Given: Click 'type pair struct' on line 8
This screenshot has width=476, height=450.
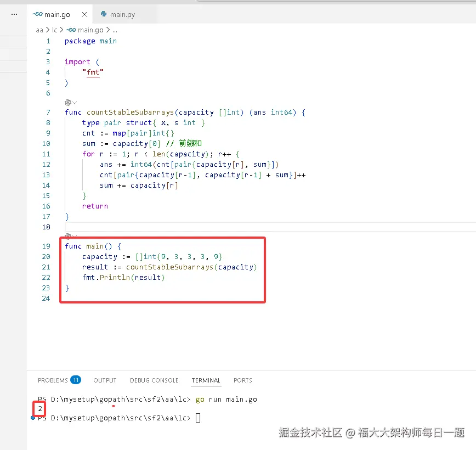Looking at the screenshot, I should click(117, 123).
